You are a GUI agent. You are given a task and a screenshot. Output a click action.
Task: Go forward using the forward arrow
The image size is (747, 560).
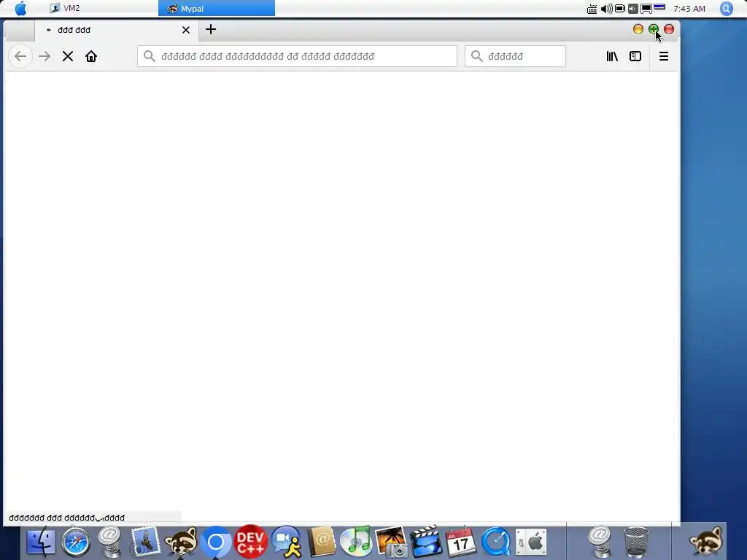(x=44, y=56)
